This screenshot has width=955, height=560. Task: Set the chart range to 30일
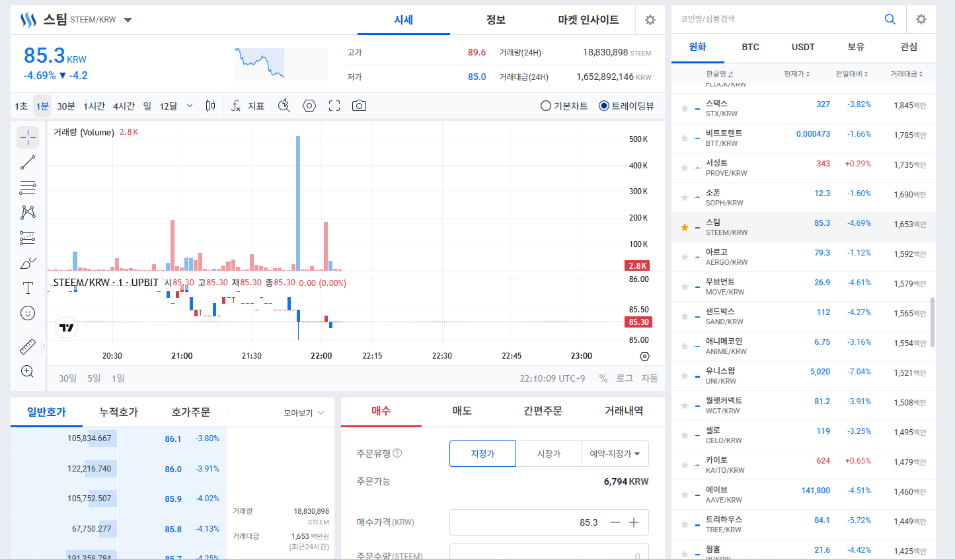[x=68, y=378]
